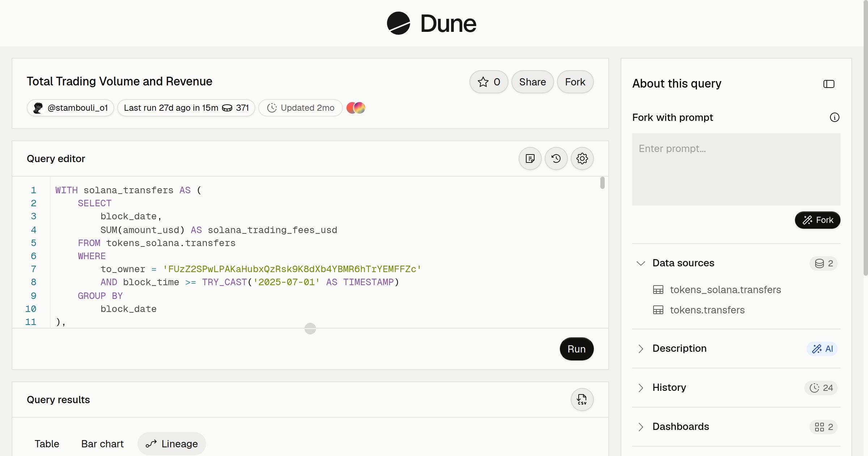Click the query editor vertical scrollbar

[x=602, y=183]
